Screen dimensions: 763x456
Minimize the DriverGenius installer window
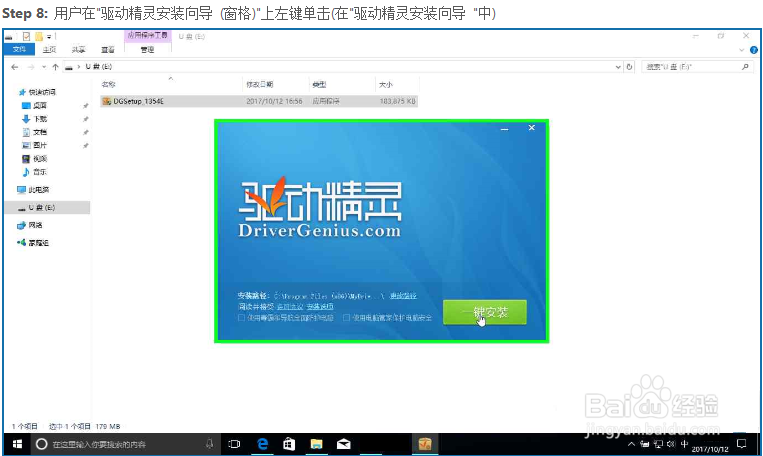(x=505, y=128)
